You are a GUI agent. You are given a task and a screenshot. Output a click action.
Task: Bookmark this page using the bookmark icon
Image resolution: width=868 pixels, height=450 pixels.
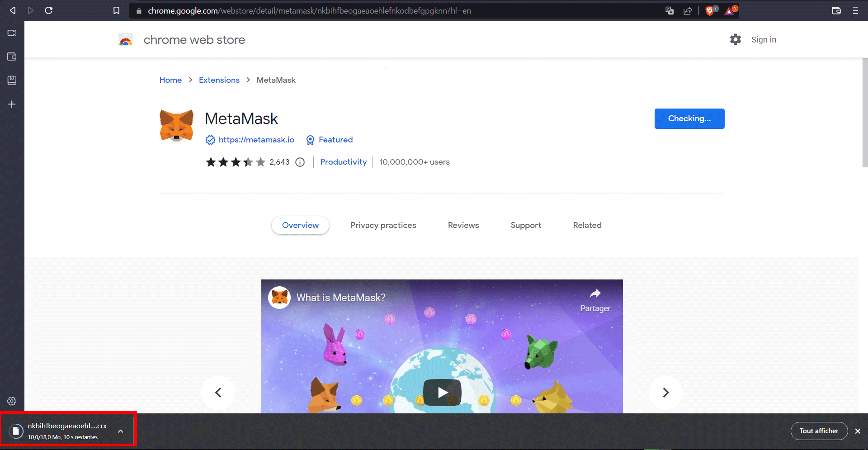click(116, 10)
